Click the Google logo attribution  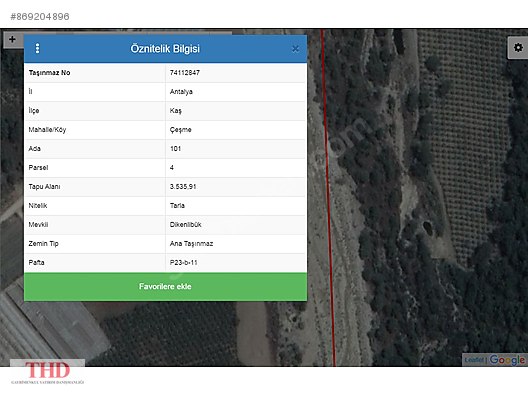tap(507, 360)
